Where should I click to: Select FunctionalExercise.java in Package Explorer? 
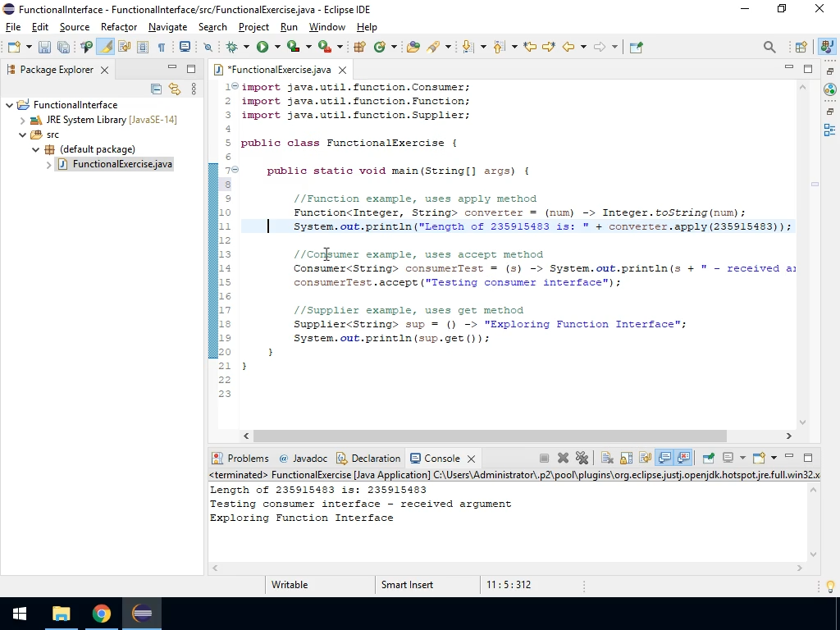[122, 164]
